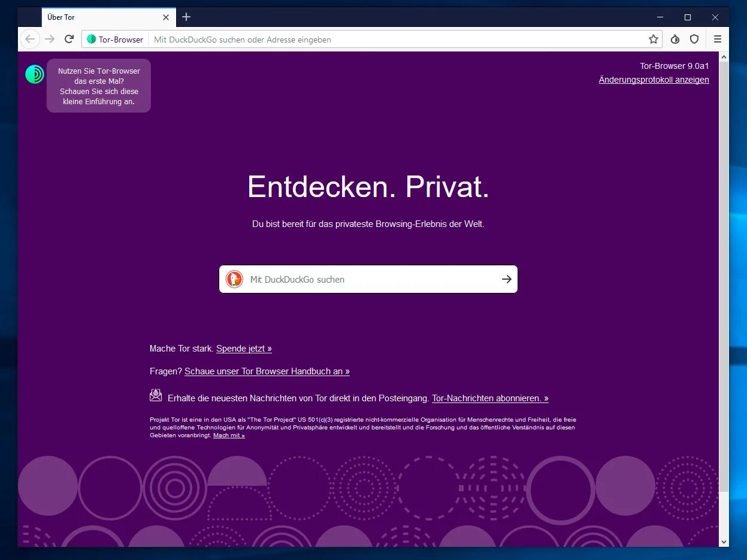Click the vertical scrollbar thumb
747x560 pixels.
(724, 276)
